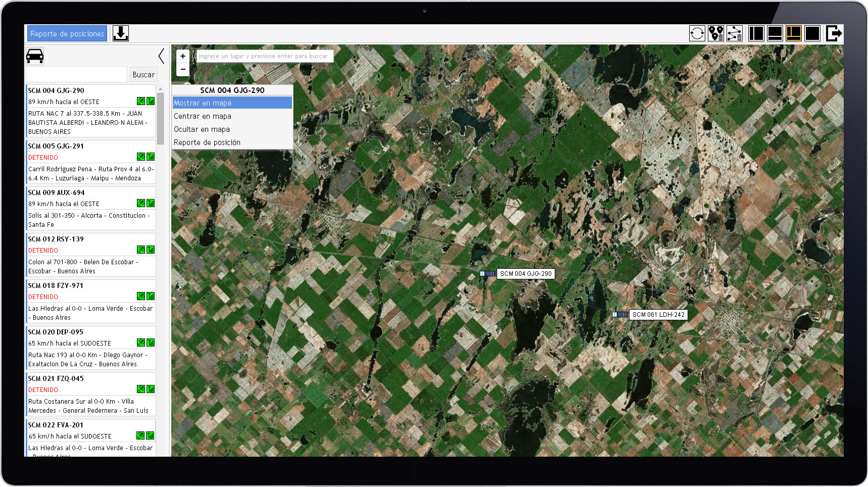The image size is (868, 487).
Task: Click the vehicle list scroll-up arrow
Action: click(160, 88)
